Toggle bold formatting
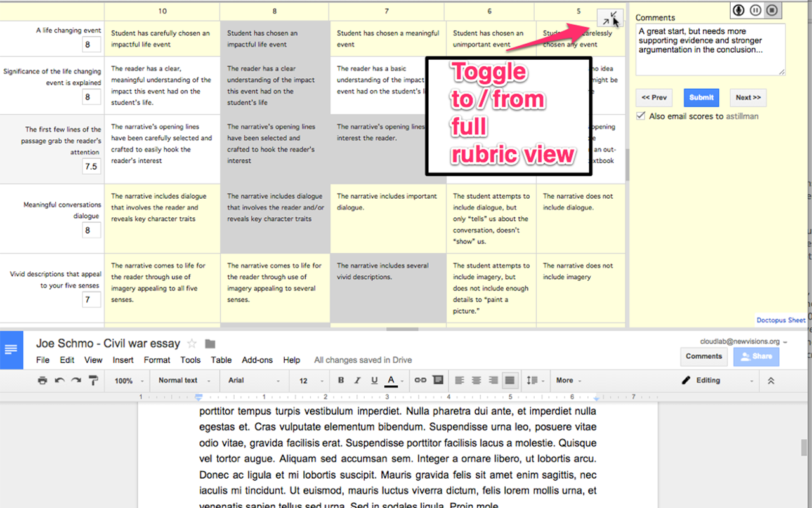 click(341, 380)
